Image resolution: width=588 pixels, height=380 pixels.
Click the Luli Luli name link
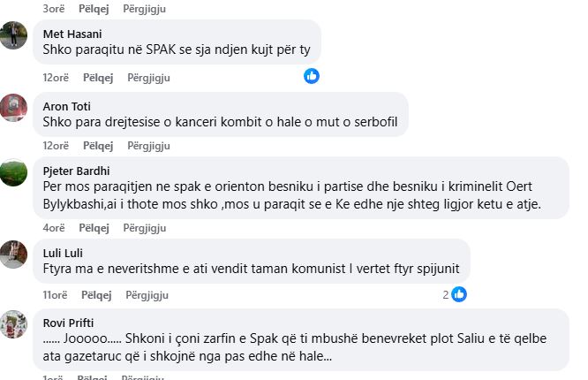pos(62,253)
